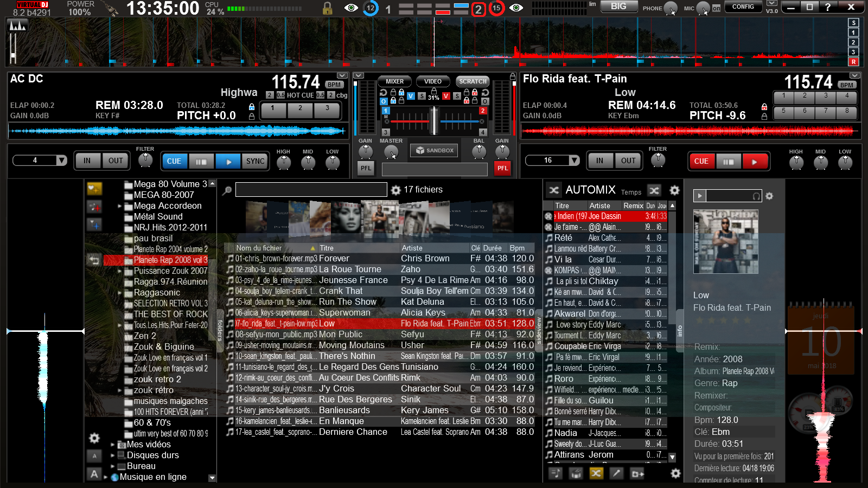
Task: Expand Mes vidéos tree node
Action: pyautogui.click(x=113, y=445)
